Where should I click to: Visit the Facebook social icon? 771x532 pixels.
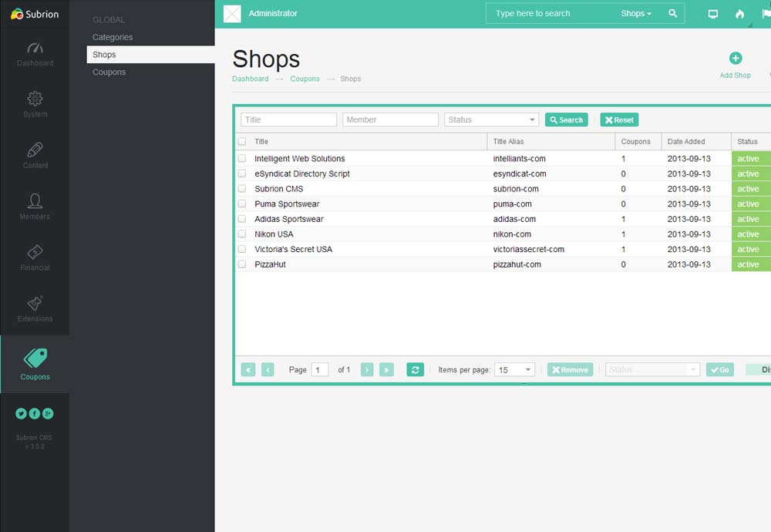(x=35, y=413)
